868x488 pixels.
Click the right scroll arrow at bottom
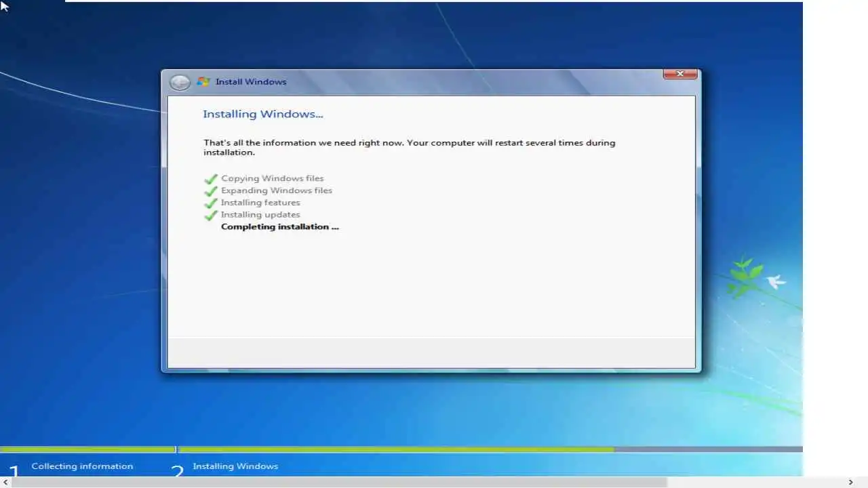851,483
